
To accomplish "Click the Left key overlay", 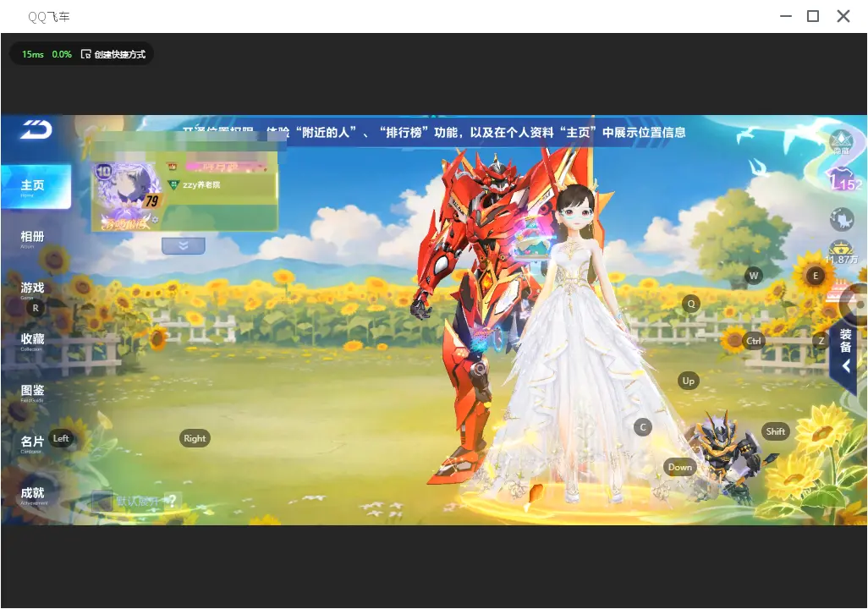I will pos(61,438).
